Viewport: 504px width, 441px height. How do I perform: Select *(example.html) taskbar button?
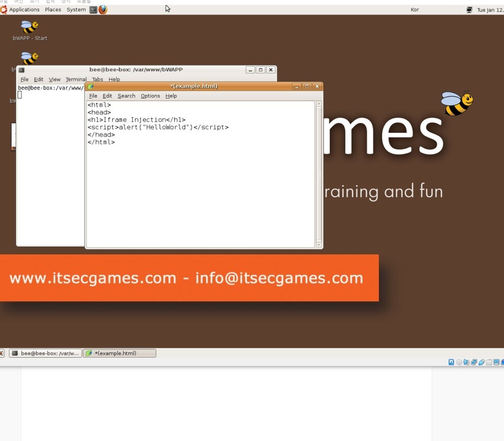(119, 353)
